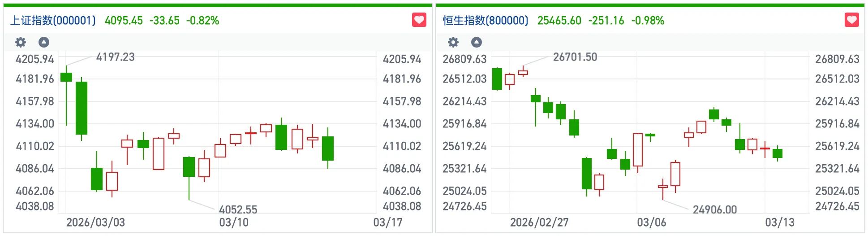Click the -0.98% change percentage
The image size is (868, 236).
click(x=648, y=21)
